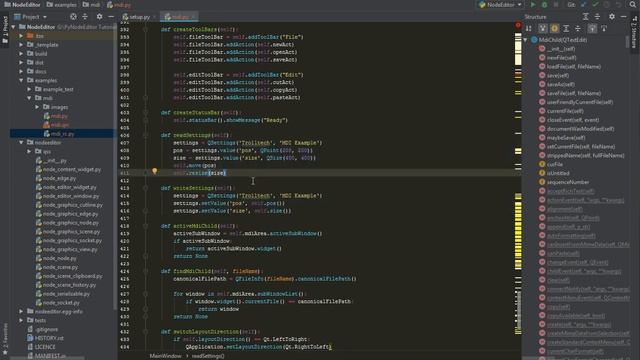Toggle the Structure side tab on right
This screenshot has height=360, width=640.
pyautogui.click(x=635, y=31)
